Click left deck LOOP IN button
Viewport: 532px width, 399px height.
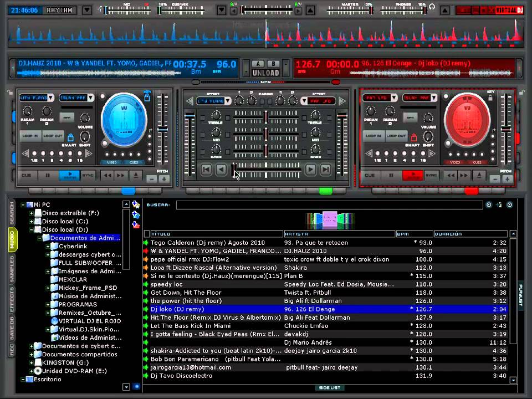click(x=30, y=136)
